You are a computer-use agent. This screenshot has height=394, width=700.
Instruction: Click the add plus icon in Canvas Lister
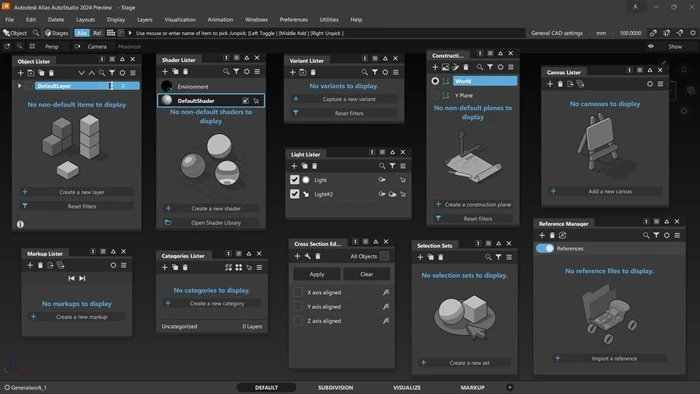click(550, 84)
